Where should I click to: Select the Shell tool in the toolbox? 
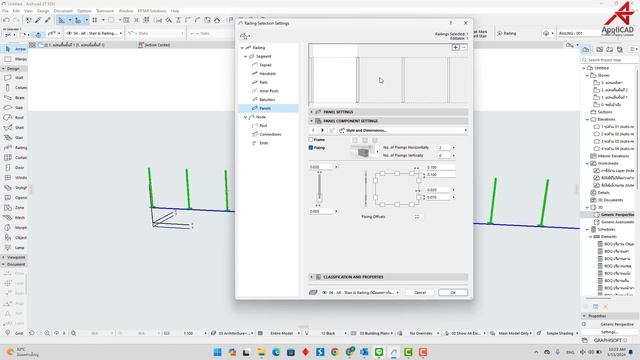pos(14,128)
